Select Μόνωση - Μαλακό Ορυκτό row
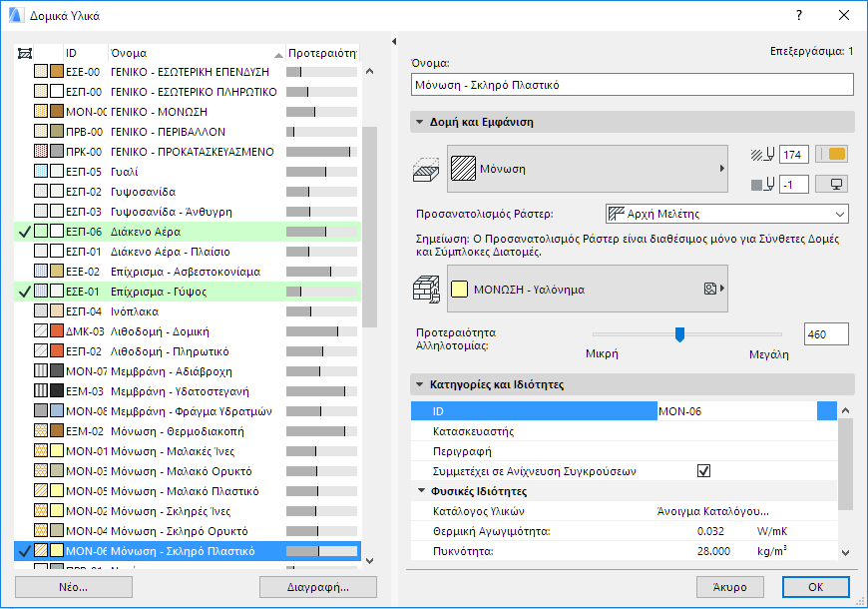868x609 pixels. 188,471
